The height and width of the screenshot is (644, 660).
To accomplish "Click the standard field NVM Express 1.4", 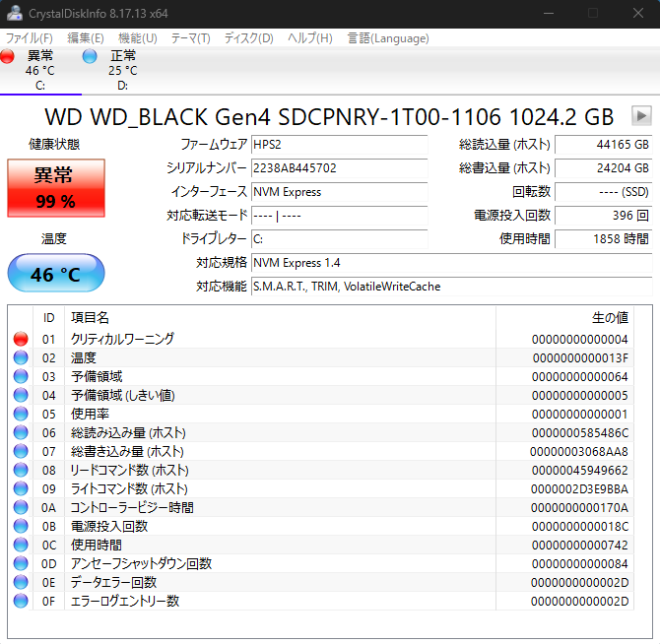I will (x=451, y=263).
